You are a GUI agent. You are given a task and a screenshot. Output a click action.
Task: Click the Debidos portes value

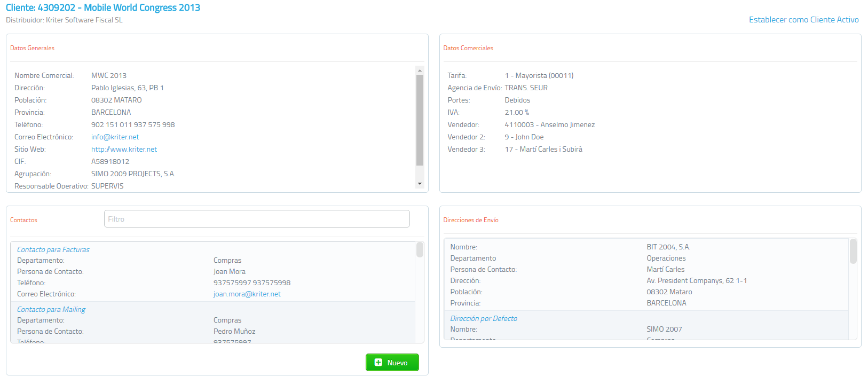[517, 100]
